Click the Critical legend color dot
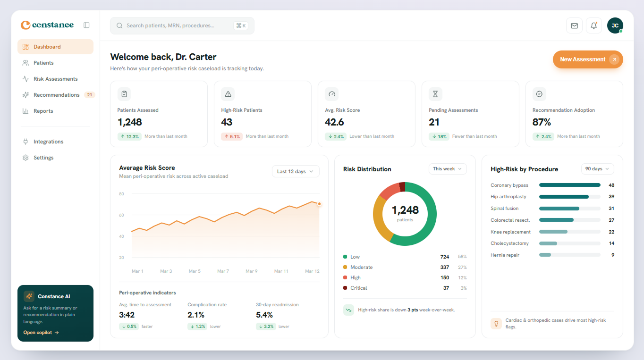The width and height of the screenshot is (644, 360). pyautogui.click(x=345, y=288)
